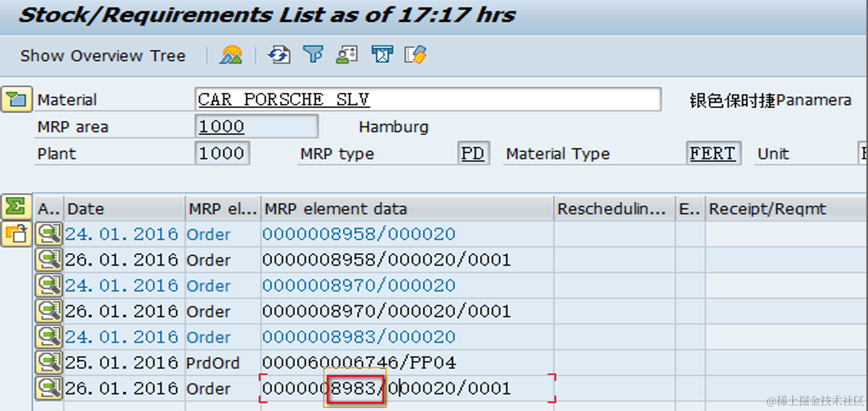This screenshot has height=411, width=868.
Task: Select cell 000060006746/PP04
Action: click(407, 363)
